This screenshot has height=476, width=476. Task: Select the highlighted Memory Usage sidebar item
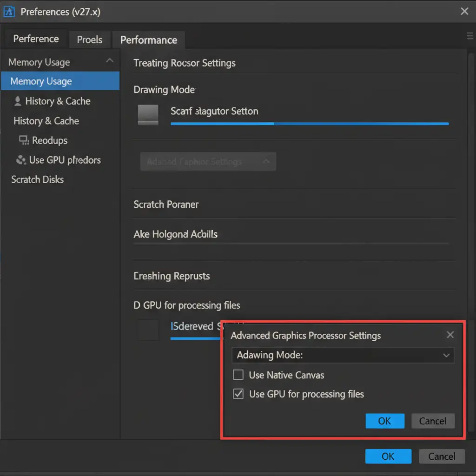tap(59, 81)
